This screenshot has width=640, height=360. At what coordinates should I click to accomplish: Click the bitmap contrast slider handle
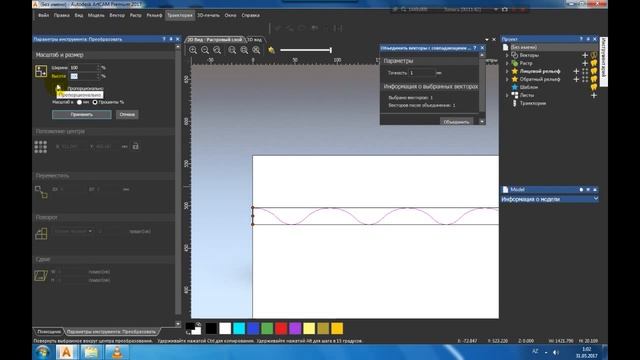pyautogui.click(x=331, y=50)
